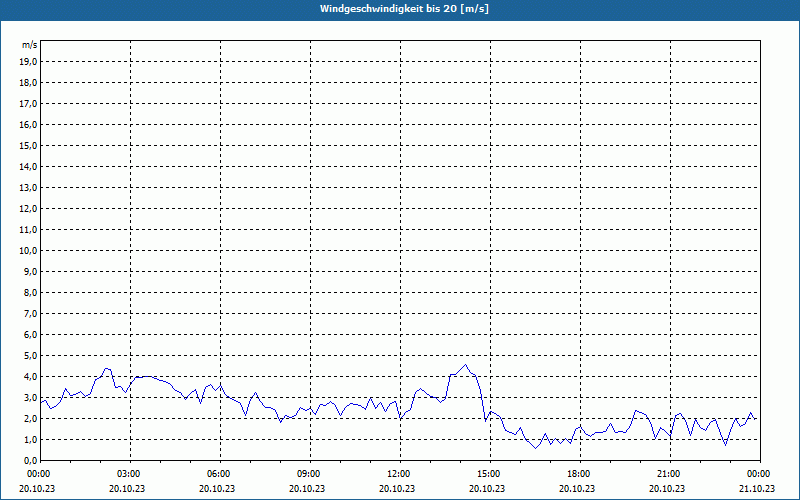
Task: Pick the 13,0 y-axis label
Action: [x=28, y=188]
